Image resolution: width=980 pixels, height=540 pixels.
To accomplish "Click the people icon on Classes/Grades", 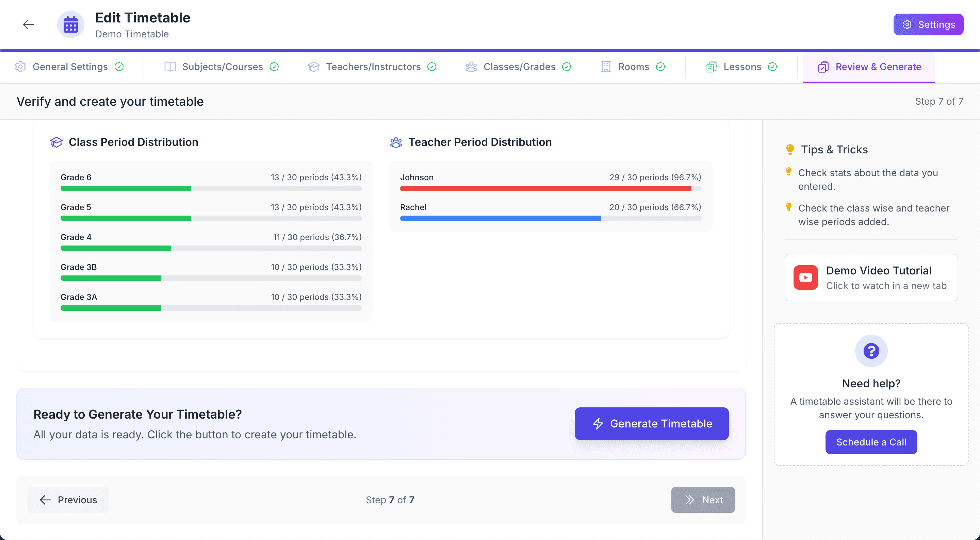I will tap(471, 67).
